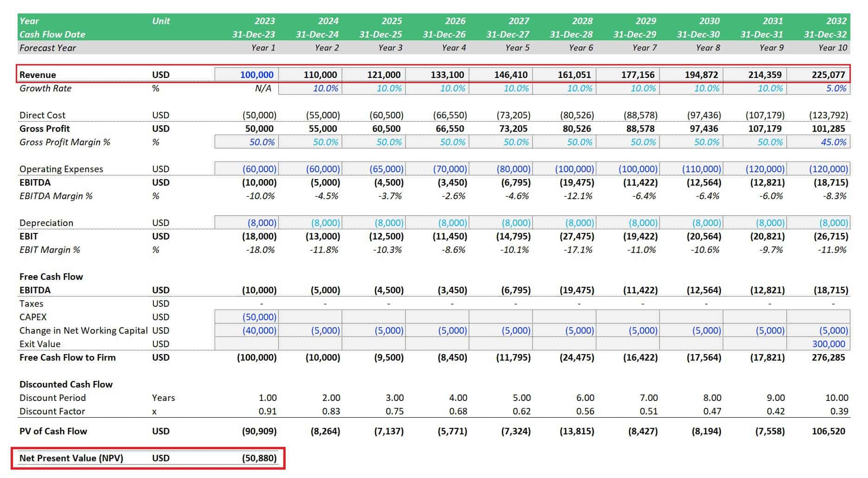Select the Direct Cost label
This screenshot has width=868, height=478.
pos(42,115)
